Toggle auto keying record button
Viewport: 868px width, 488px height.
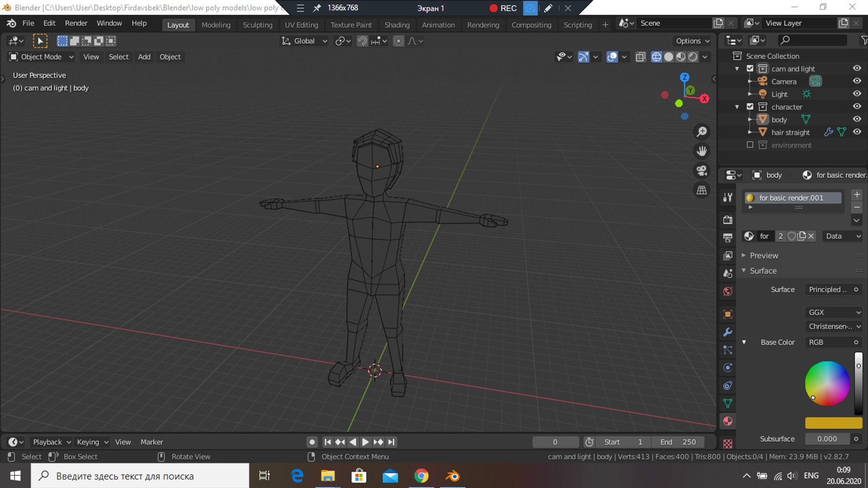[312, 442]
